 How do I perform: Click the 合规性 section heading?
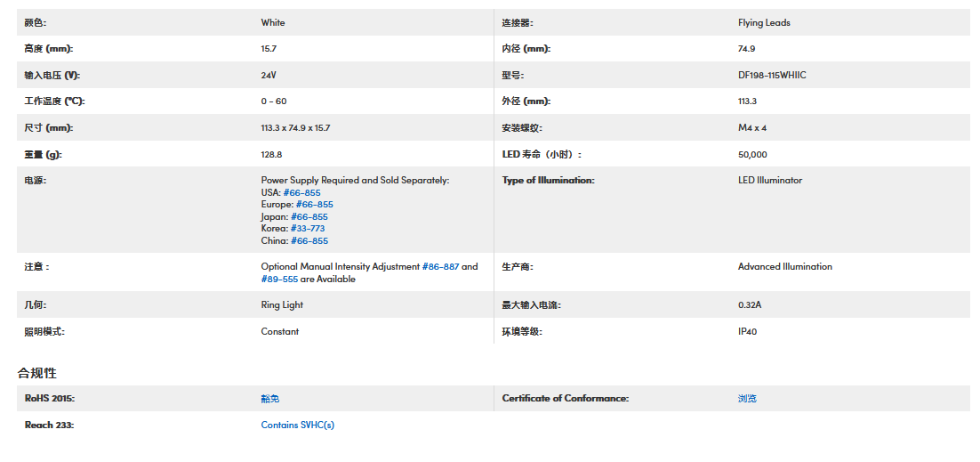coord(36,373)
